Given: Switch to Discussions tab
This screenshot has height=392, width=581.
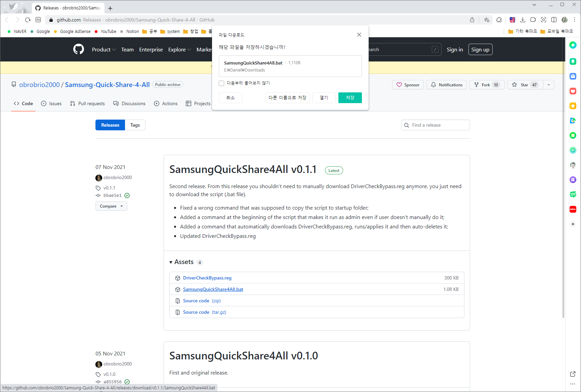Looking at the screenshot, I should pos(129,103).
